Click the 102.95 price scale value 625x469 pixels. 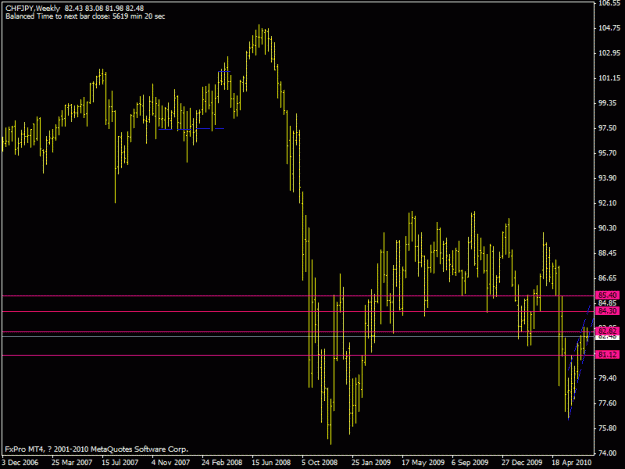(x=609, y=53)
